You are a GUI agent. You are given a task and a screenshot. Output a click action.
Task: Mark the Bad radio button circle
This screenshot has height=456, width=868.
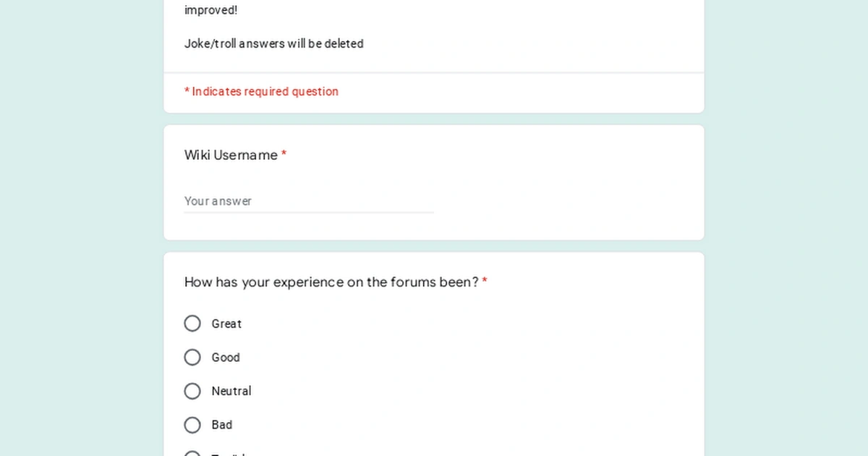[192, 425]
